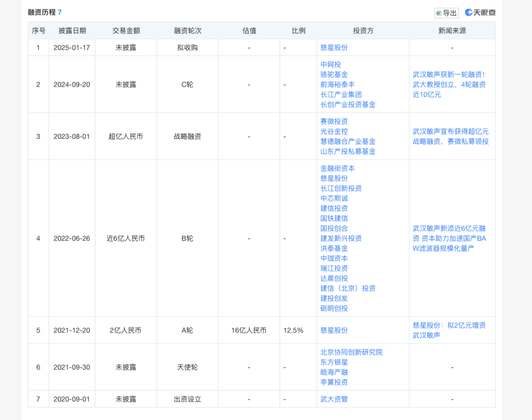The height and width of the screenshot is (420, 532).
Task: Open the 建信（北京）投资 link
Action: 348,288
